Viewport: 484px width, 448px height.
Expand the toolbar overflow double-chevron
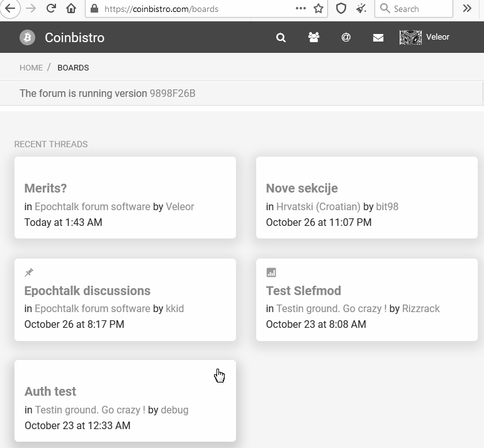[468, 8]
